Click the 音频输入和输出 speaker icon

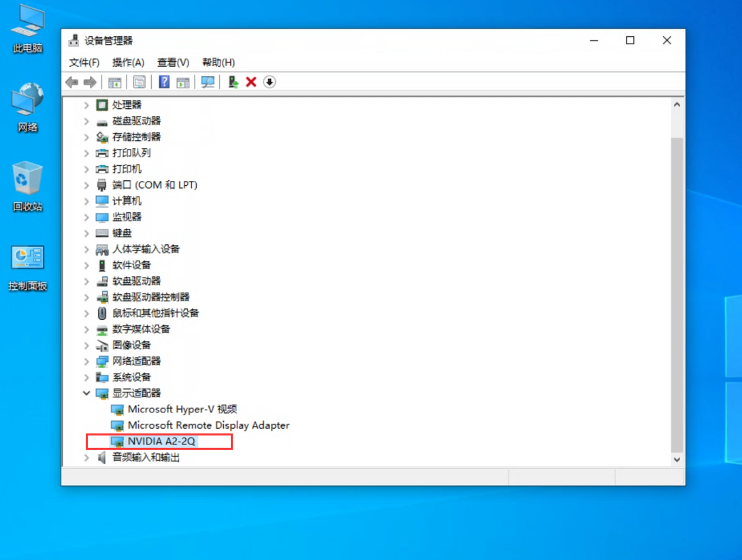(x=101, y=457)
